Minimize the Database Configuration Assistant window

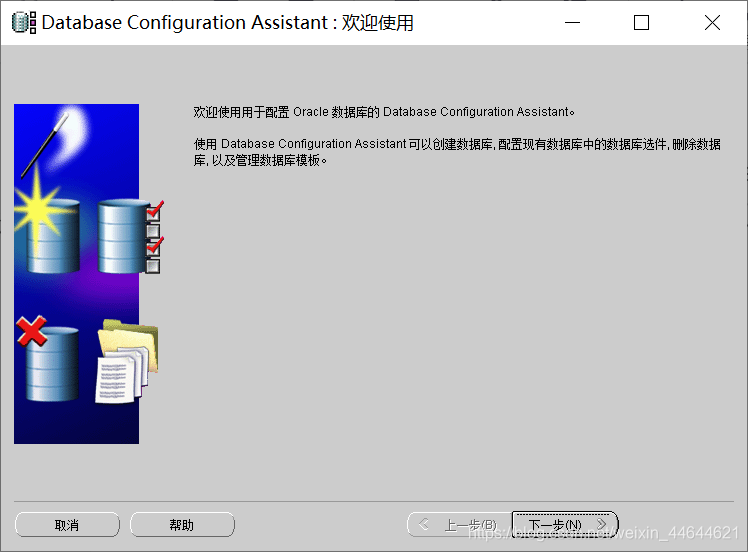[572, 22]
